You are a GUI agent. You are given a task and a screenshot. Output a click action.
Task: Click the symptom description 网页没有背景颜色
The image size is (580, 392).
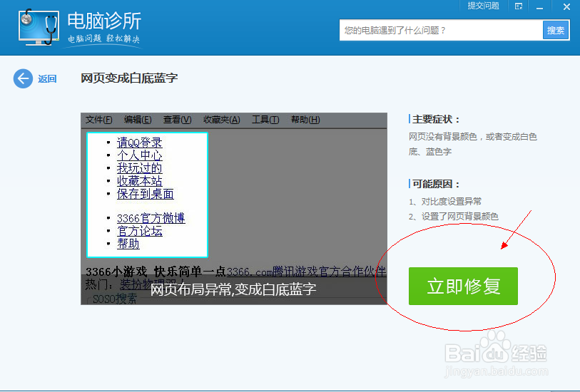coord(473,144)
